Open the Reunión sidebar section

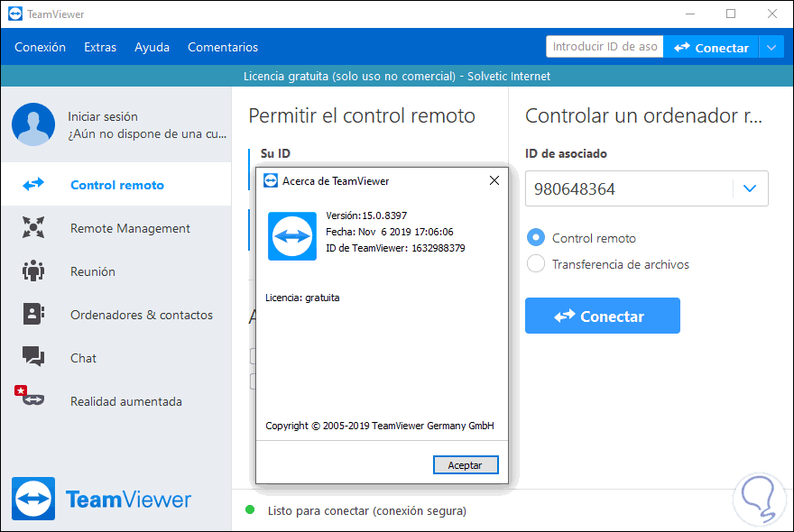click(x=116, y=271)
